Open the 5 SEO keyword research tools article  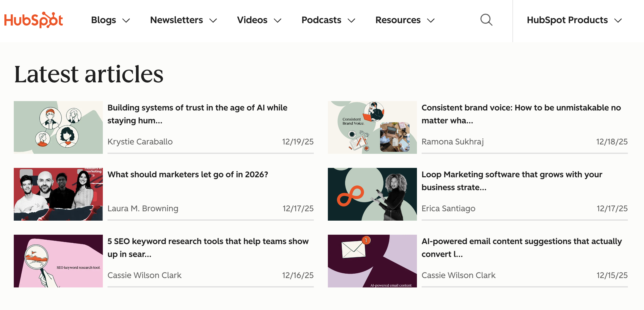pos(208,248)
